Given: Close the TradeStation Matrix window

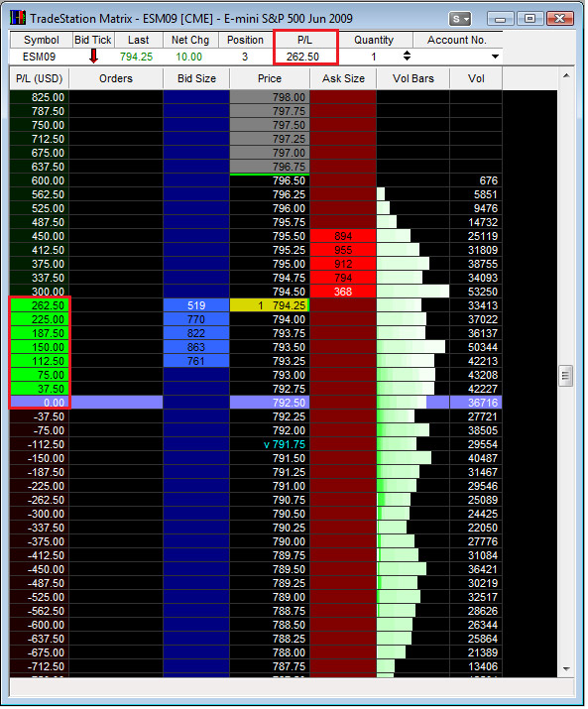Looking at the screenshot, I should [x=559, y=19].
